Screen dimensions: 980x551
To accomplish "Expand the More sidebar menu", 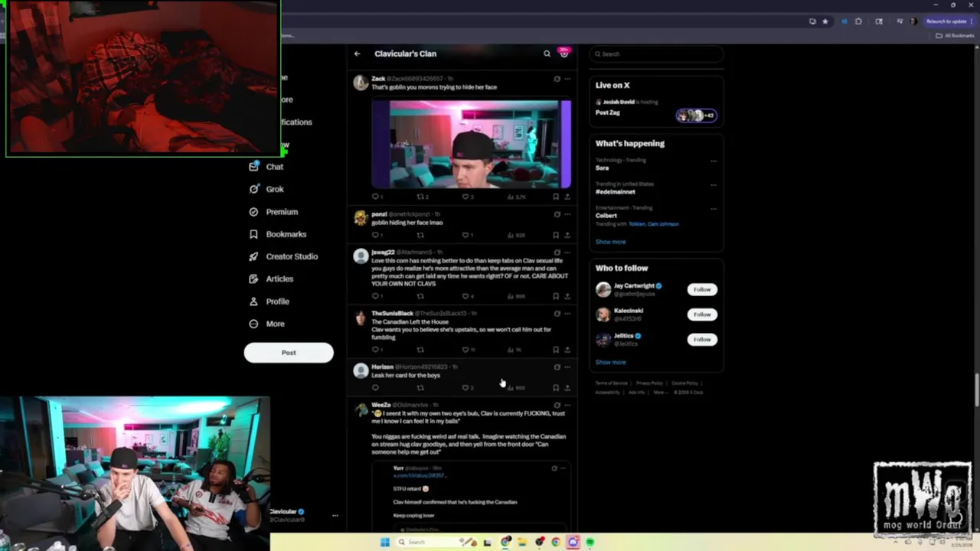I will 267,324.
